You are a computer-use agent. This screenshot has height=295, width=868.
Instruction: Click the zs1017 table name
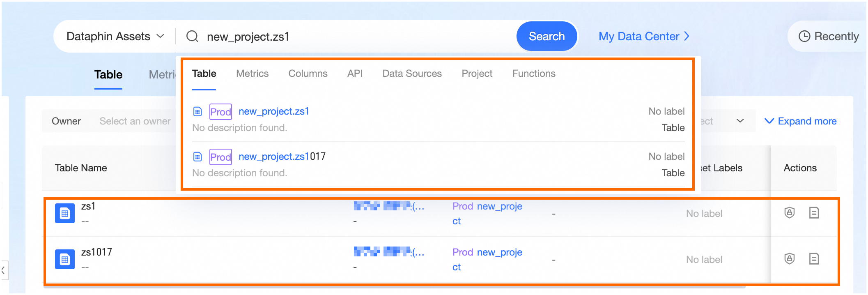pyautogui.click(x=96, y=252)
